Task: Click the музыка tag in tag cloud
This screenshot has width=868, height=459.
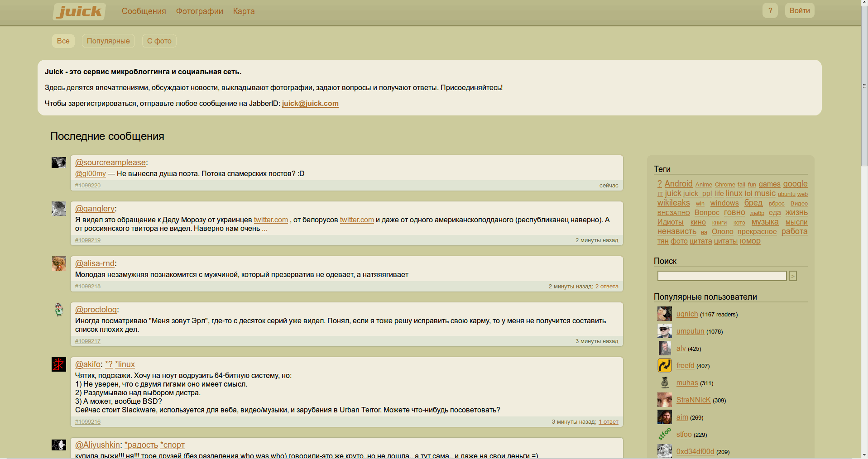Action: [x=765, y=222]
